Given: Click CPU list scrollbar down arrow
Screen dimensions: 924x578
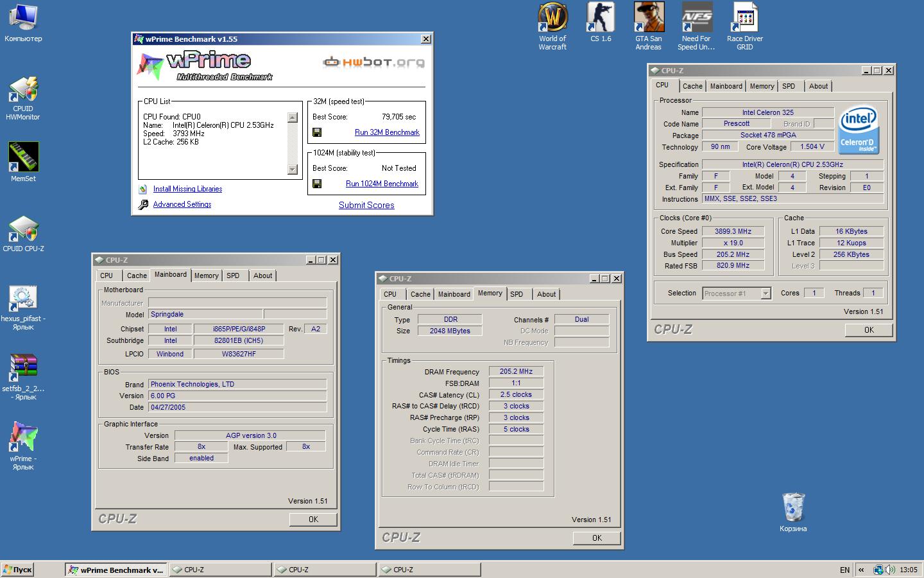Looking at the screenshot, I should coord(293,170).
